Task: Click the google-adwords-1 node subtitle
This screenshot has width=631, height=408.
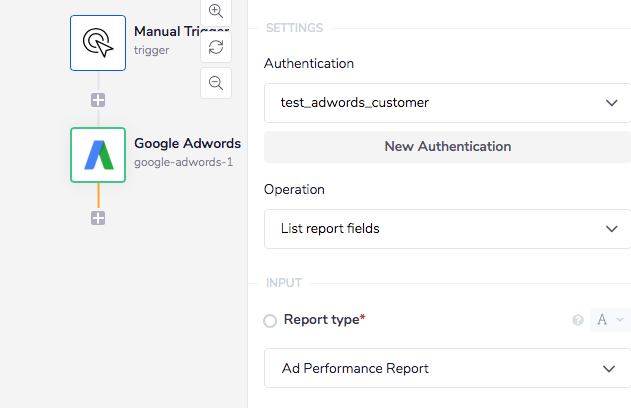Action: coord(183,161)
